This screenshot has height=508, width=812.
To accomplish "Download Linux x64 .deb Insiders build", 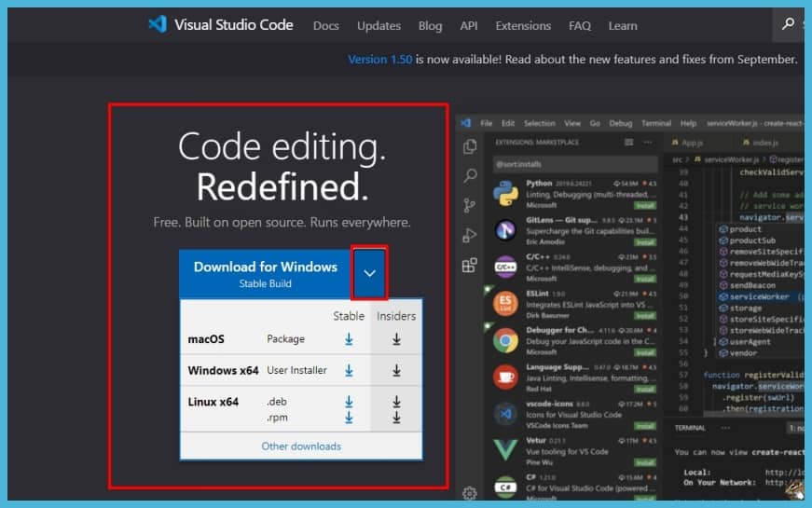I will point(396,402).
